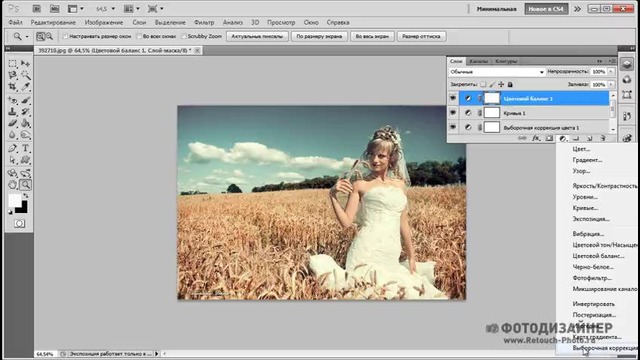Enable Resize Windows to Fit checkbox
Image resolution: width=640 pixels, height=360 pixels.
point(65,36)
